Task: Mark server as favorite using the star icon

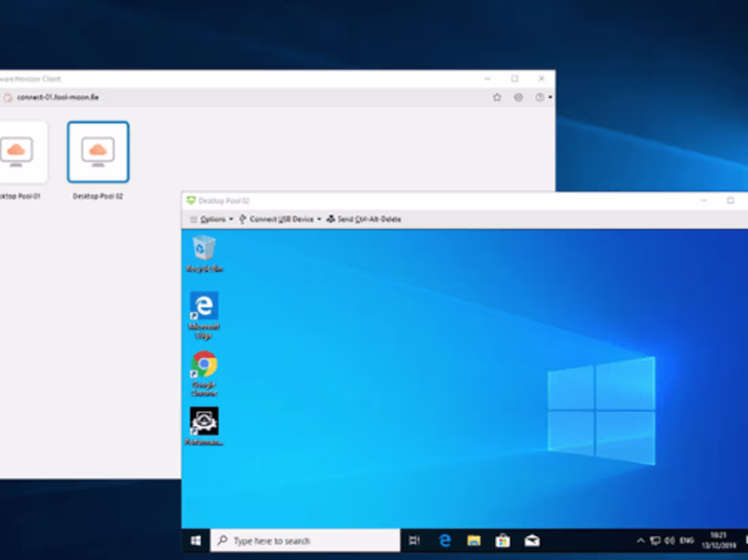Action: tap(497, 97)
